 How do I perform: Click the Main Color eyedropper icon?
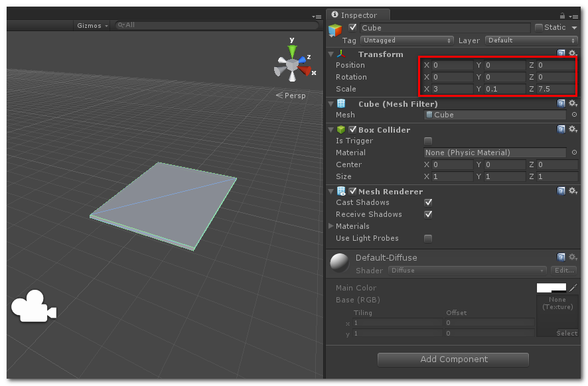point(573,288)
